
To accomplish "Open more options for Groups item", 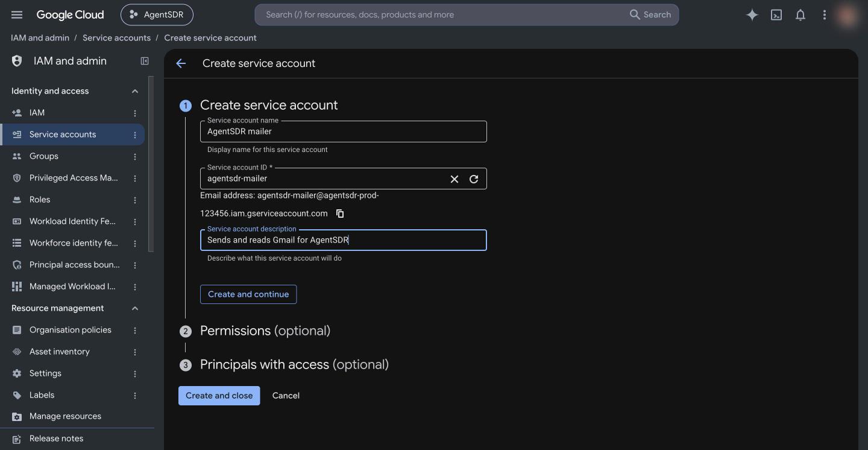I will point(135,156).
